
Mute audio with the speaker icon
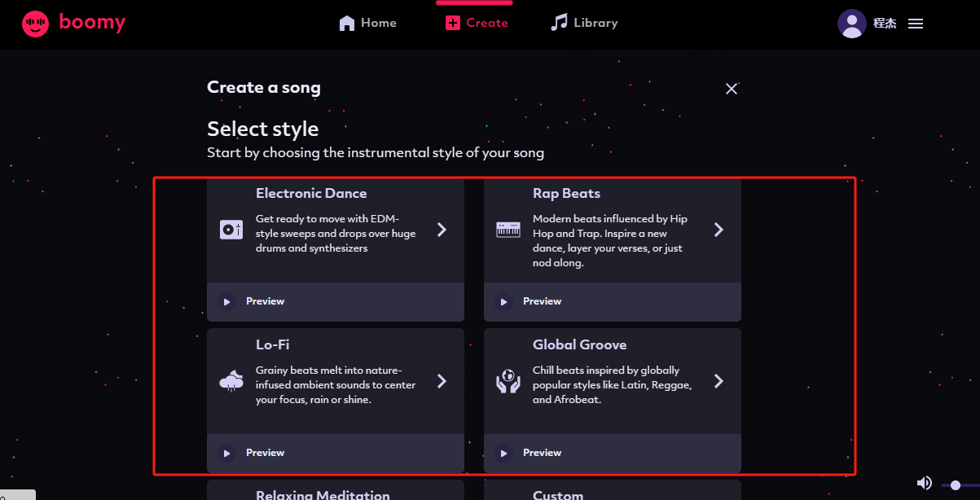[x=924, y=484]
